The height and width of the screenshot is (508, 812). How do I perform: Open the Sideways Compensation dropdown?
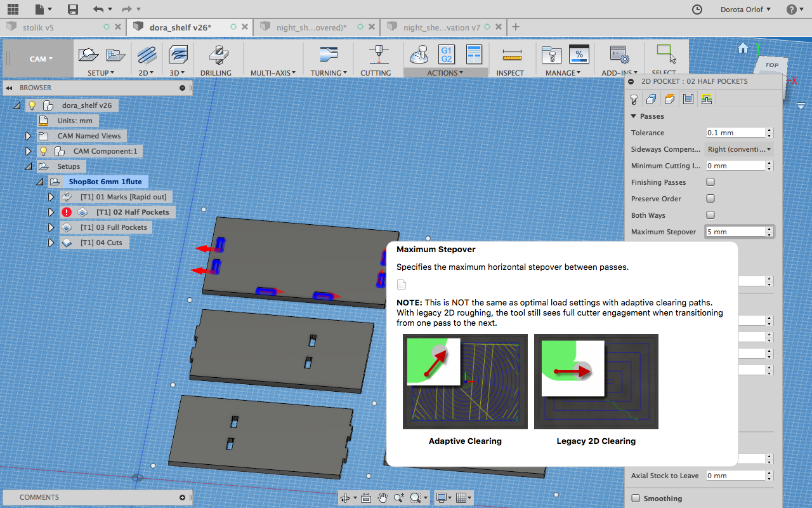739,149
